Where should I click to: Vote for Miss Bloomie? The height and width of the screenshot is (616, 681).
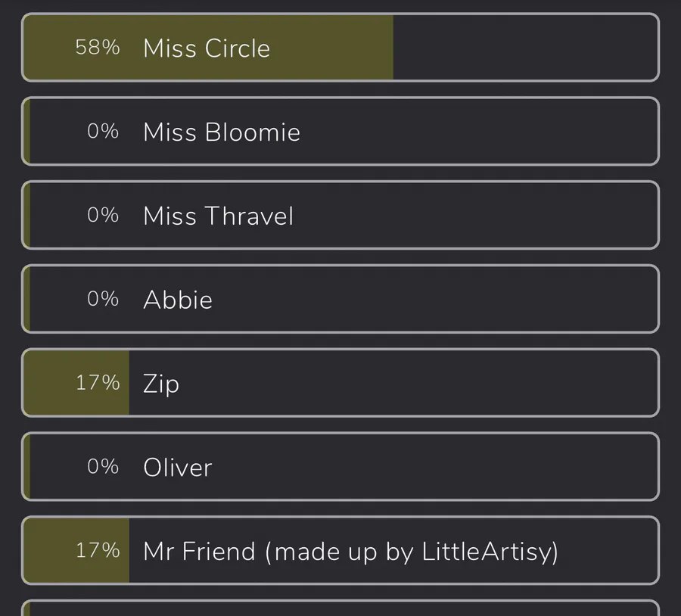(340, 131)
